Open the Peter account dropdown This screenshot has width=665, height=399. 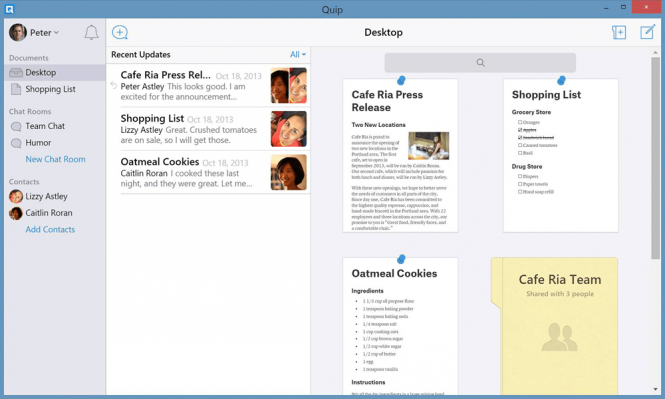tap(45, 33)
